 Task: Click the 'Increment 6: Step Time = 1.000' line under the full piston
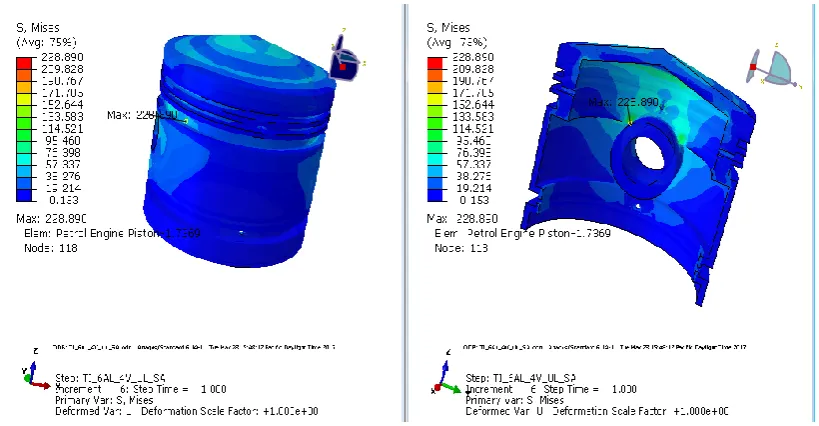point(141,389)
